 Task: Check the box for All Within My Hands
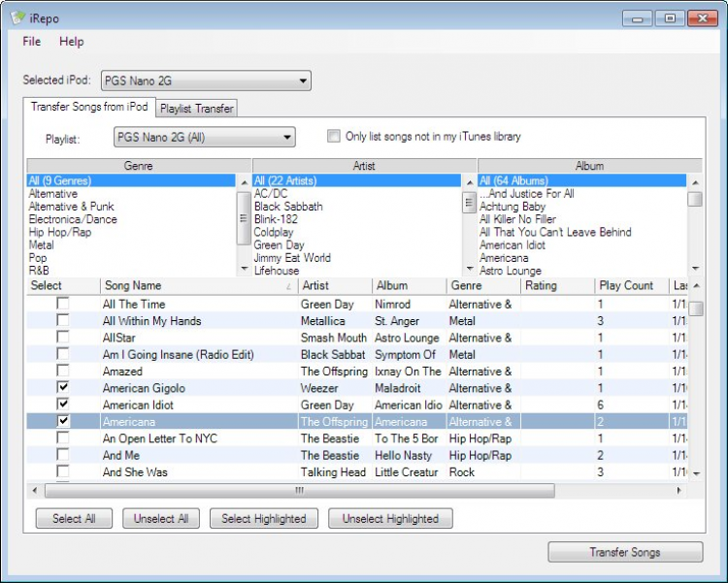(x=63, y=320)
